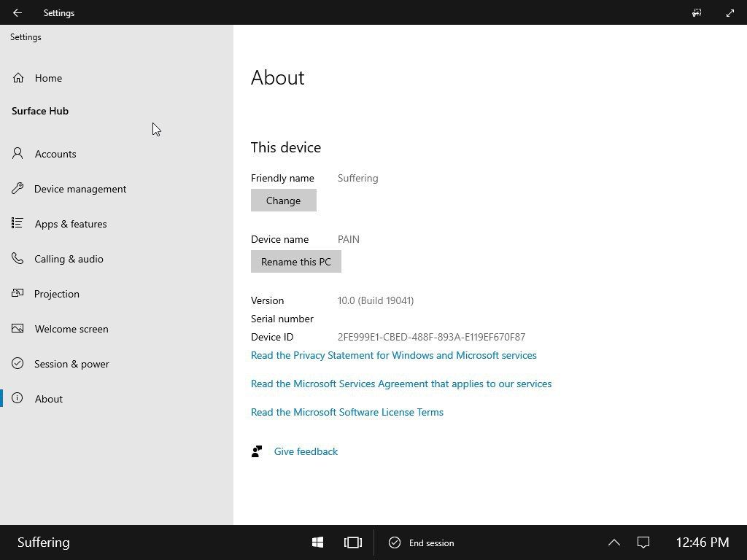Go to the Home settings page
Screen dimensions: 747x560
click(117, 78)
